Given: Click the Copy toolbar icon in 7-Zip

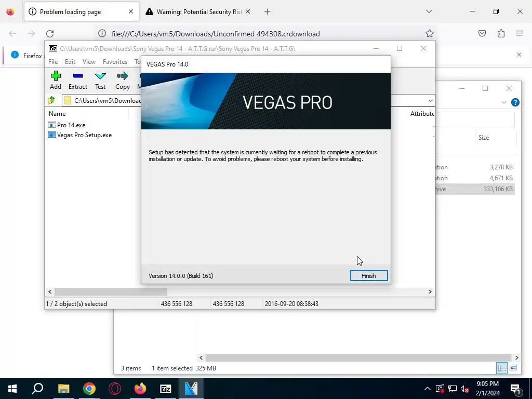Looking at the screenshot, I should pos(123,81).
